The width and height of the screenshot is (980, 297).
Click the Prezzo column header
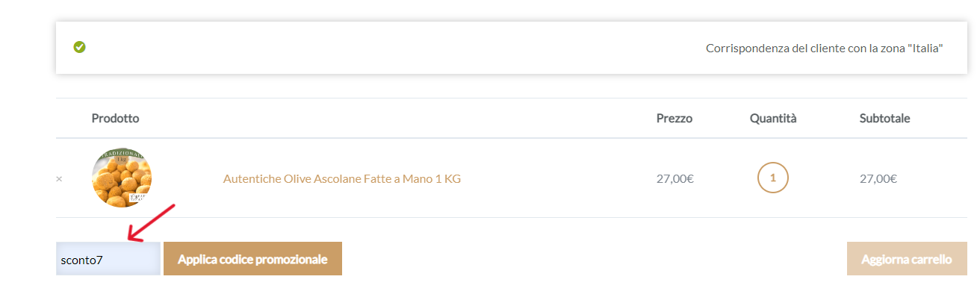pyautogui.click(x=674, y=118)
